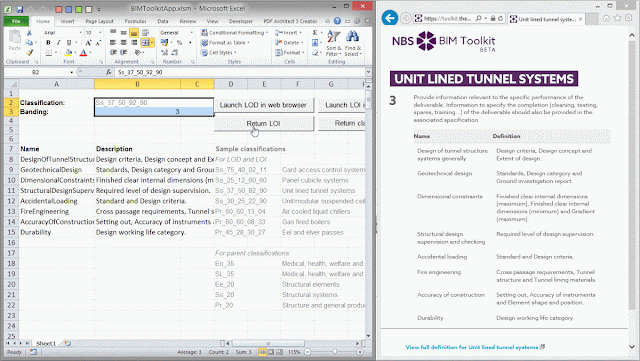Screen dimensions: 640x361
Task: Click the Save icon in Excel's quick access toolbar
Action: coord(20,9)
